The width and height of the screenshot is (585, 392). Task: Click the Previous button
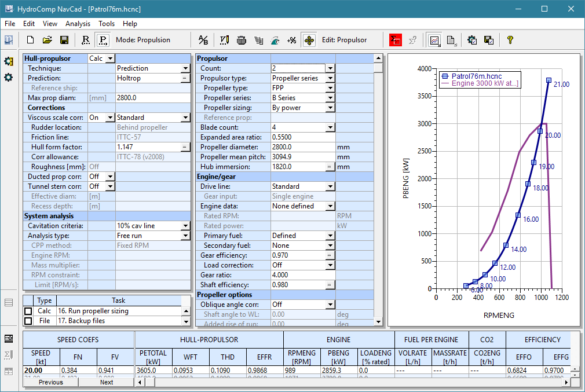pyautogui.click(x=51, y=382)
